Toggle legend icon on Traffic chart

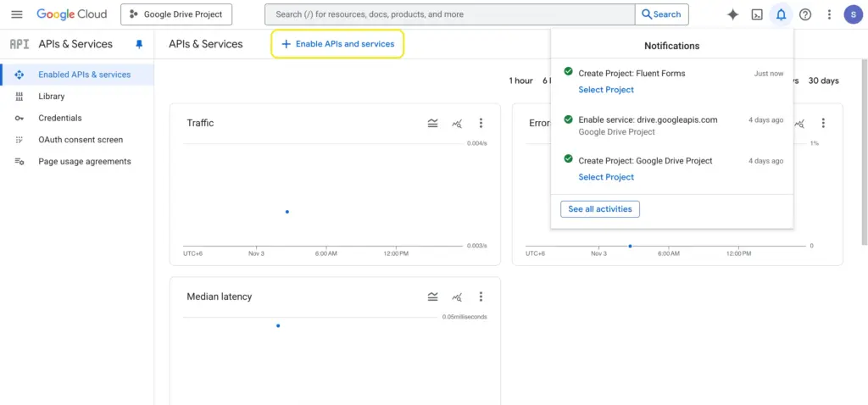[433, 124]
